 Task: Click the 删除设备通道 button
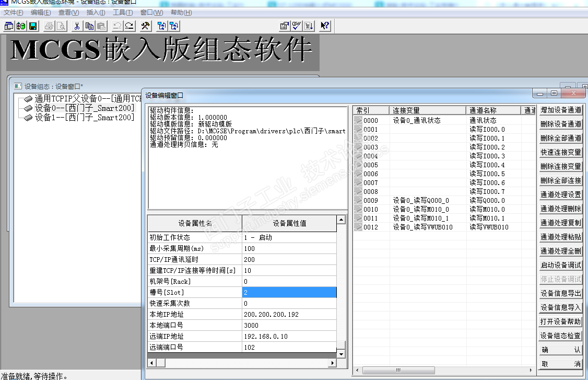pos(561,124)
